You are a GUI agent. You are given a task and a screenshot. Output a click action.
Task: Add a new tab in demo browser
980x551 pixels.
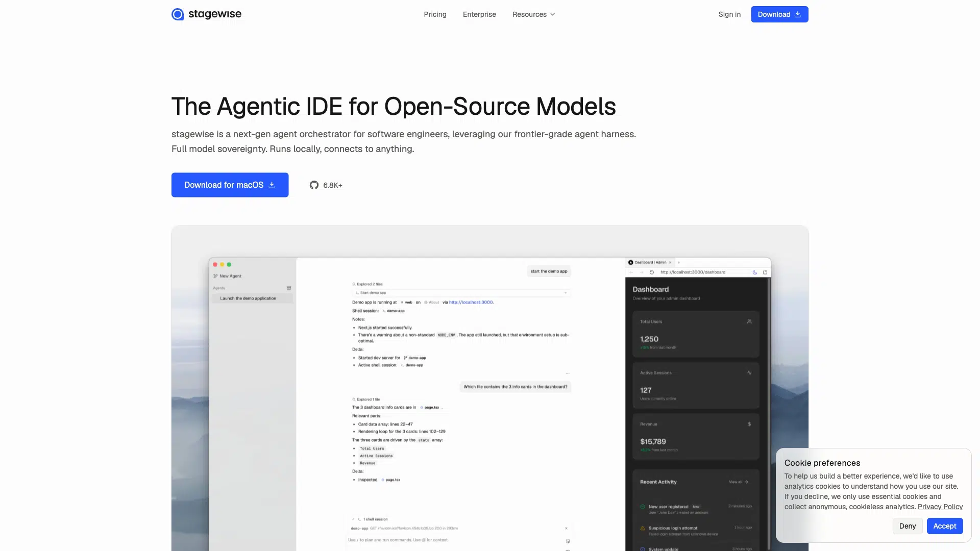[x=679, y=262]
